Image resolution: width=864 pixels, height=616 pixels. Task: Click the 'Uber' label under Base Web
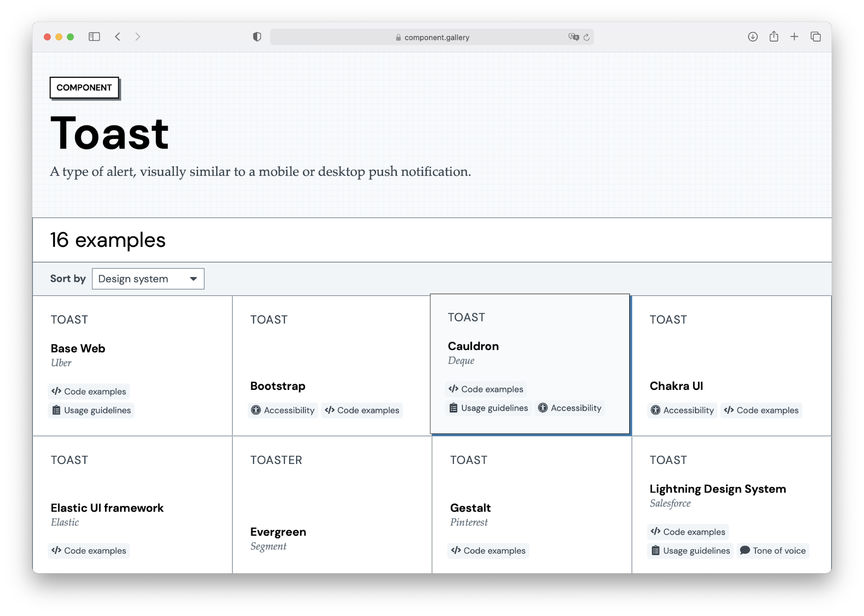coord(61,363)
